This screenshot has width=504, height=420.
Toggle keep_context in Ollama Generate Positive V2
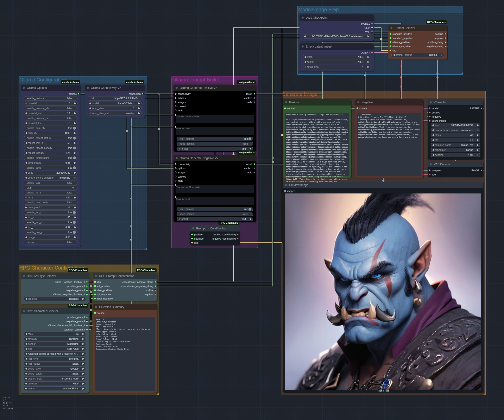pos(215,144)
